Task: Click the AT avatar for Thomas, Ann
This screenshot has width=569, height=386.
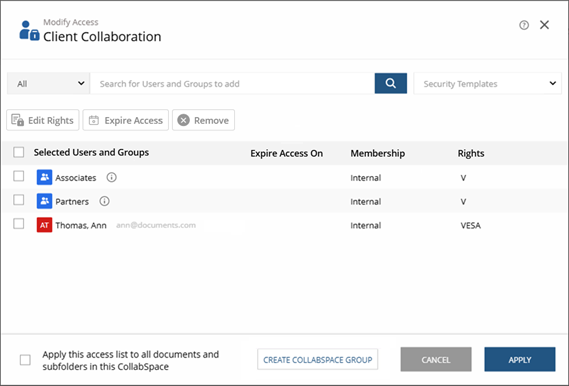Action: 44,225
